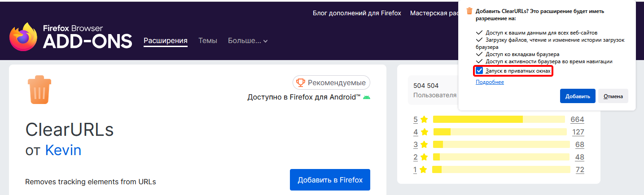This screenshot has width=644, height=195.
Task: Click the Firefox Browser Add-ons logo
Action: 71,37
